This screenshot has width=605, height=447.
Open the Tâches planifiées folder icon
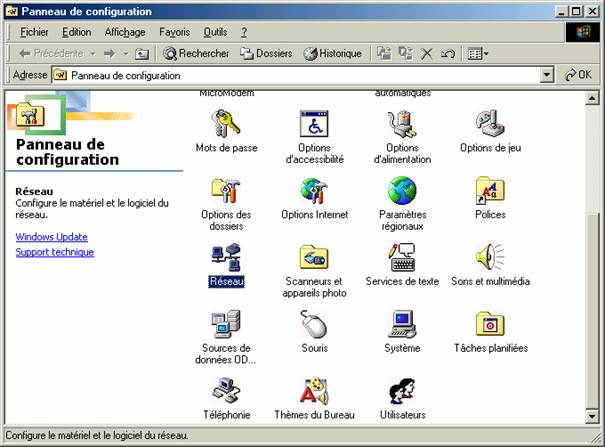tap(490, 324)
